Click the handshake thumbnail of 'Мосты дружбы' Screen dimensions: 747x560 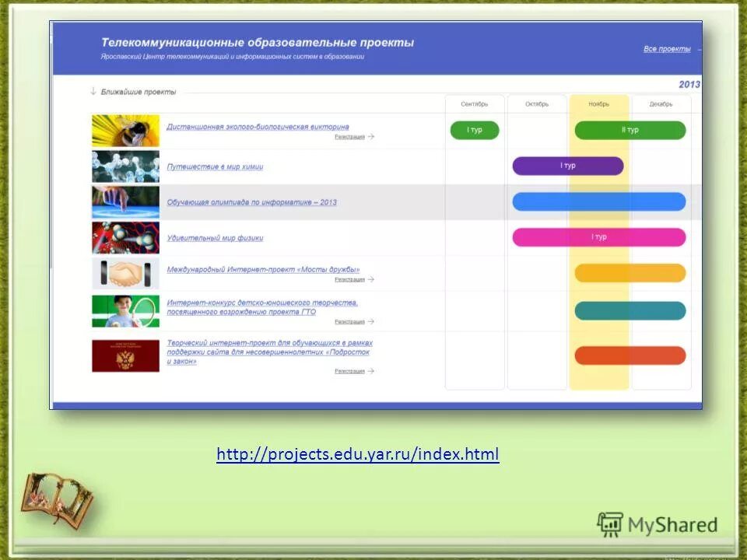pyautogui.click(x=126, y=273)
